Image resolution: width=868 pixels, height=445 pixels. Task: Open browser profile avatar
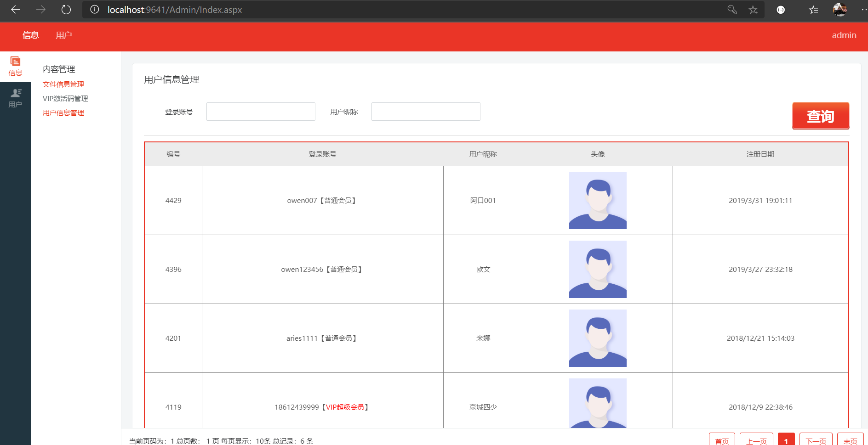point(840,10)
